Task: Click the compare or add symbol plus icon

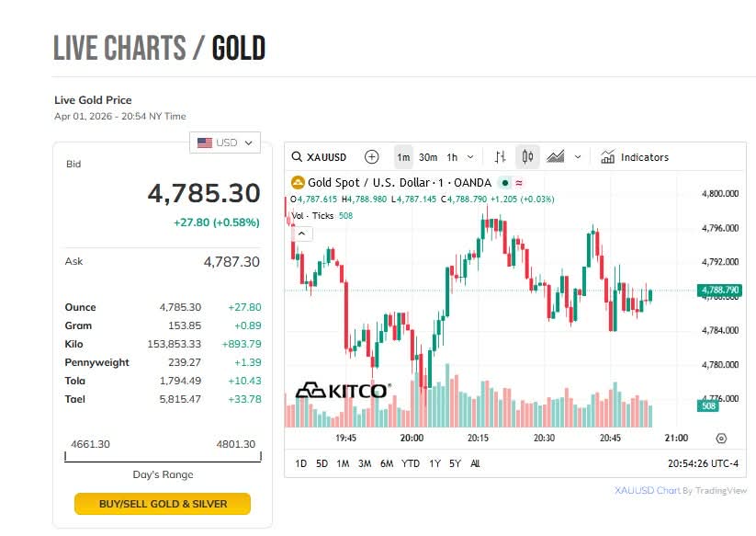Action: [x=371, y=157]
